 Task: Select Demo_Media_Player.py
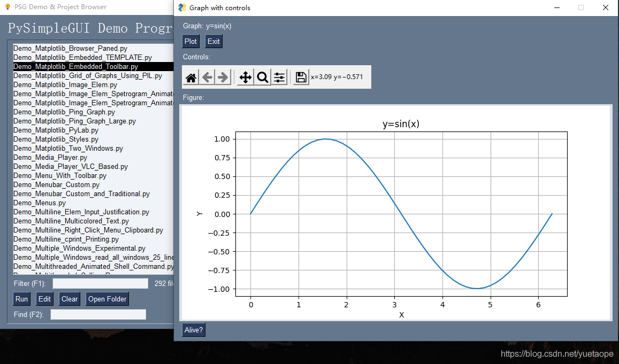[x=93, y=157]
